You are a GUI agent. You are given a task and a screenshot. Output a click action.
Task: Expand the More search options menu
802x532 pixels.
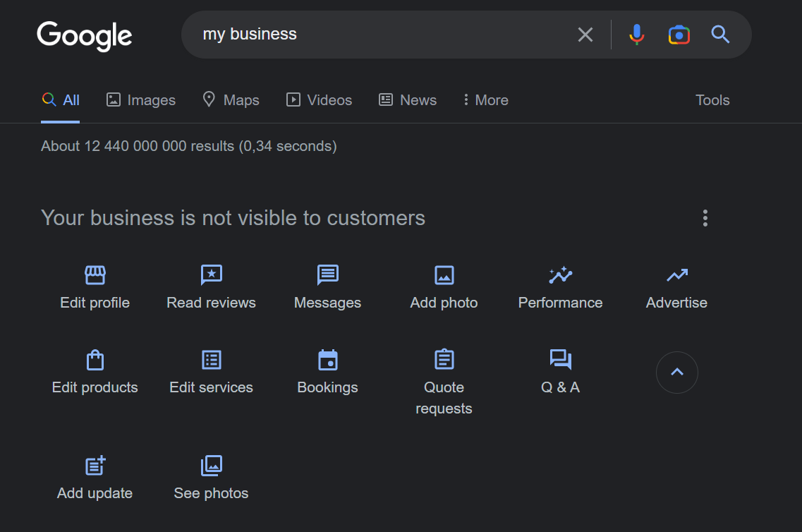click(485, 99)
